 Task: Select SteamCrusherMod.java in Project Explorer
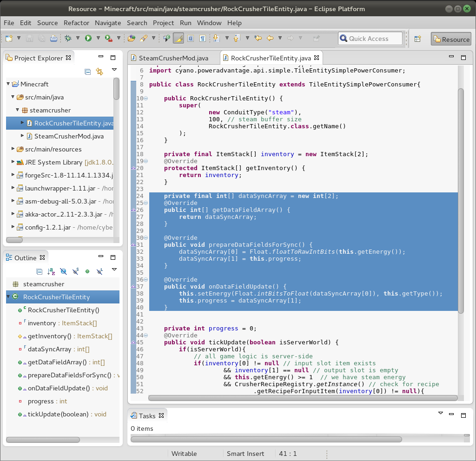(x=69, y=136)
